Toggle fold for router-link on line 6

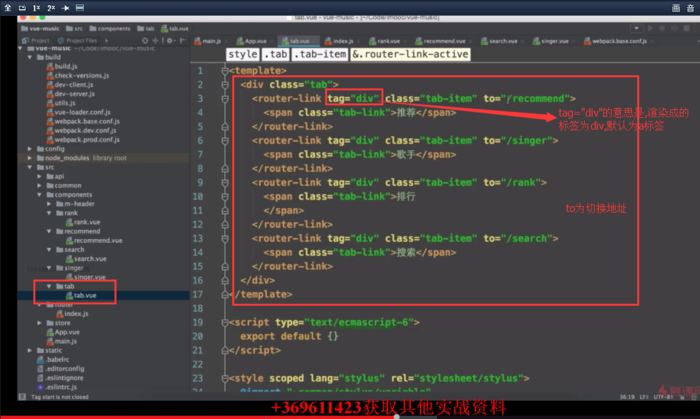pos(225,141)
